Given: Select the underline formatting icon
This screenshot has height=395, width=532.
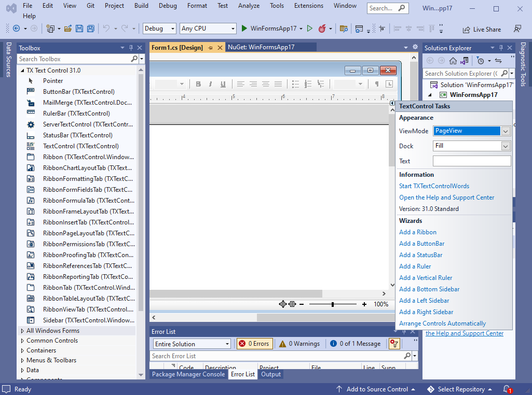Looking at the screenshot, I should (223, 83).
